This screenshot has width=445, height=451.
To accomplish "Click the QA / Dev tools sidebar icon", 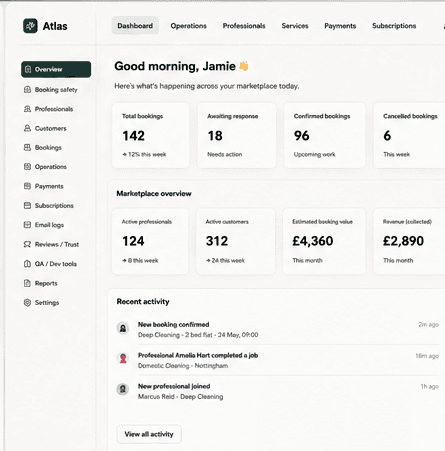I will 27,264.
